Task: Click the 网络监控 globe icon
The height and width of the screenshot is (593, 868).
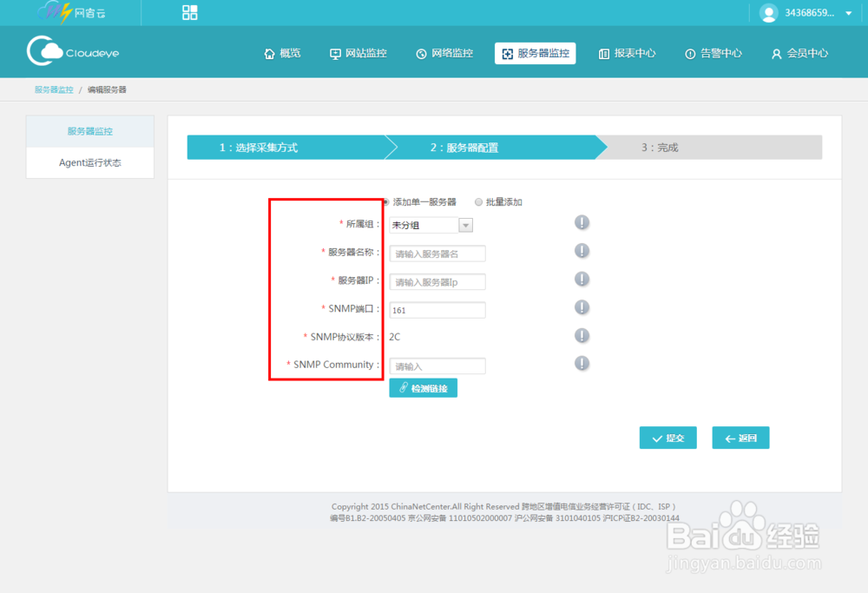Action: [423, 53]
